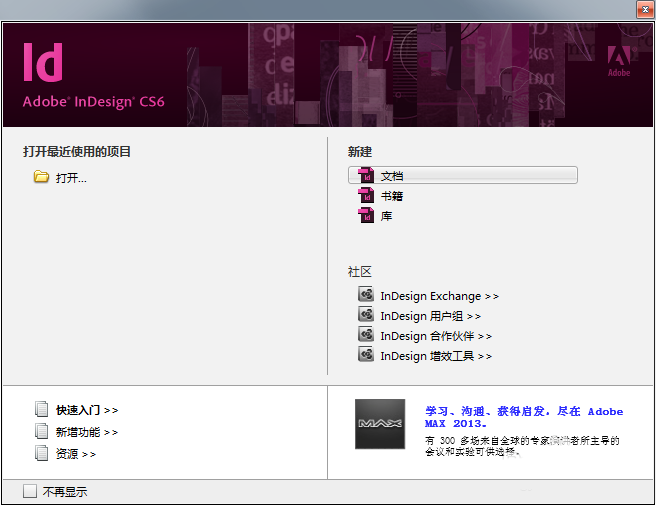
Task: Click the Id icon beside 文档
Action: [366, 175]
